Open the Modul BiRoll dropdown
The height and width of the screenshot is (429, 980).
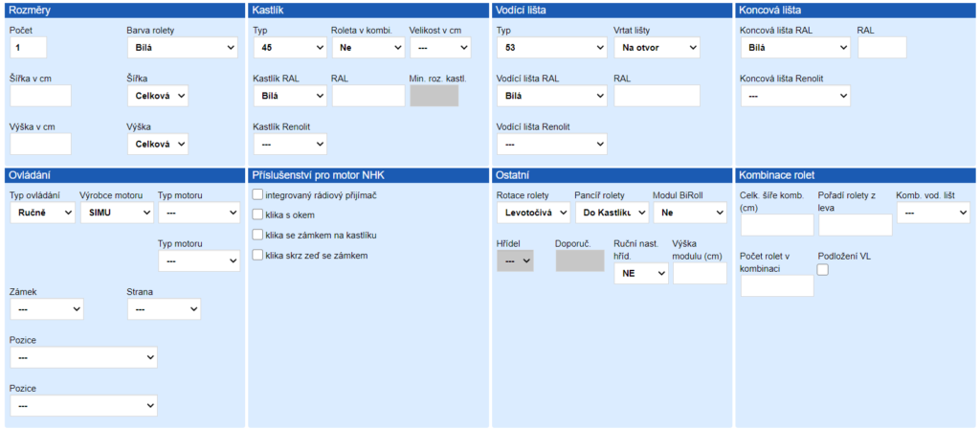690,213
